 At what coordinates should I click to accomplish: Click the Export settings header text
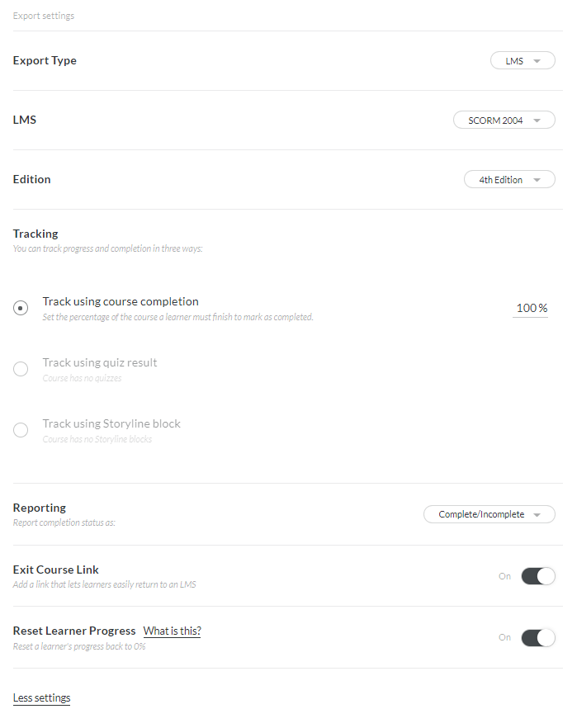pos(44,16)
